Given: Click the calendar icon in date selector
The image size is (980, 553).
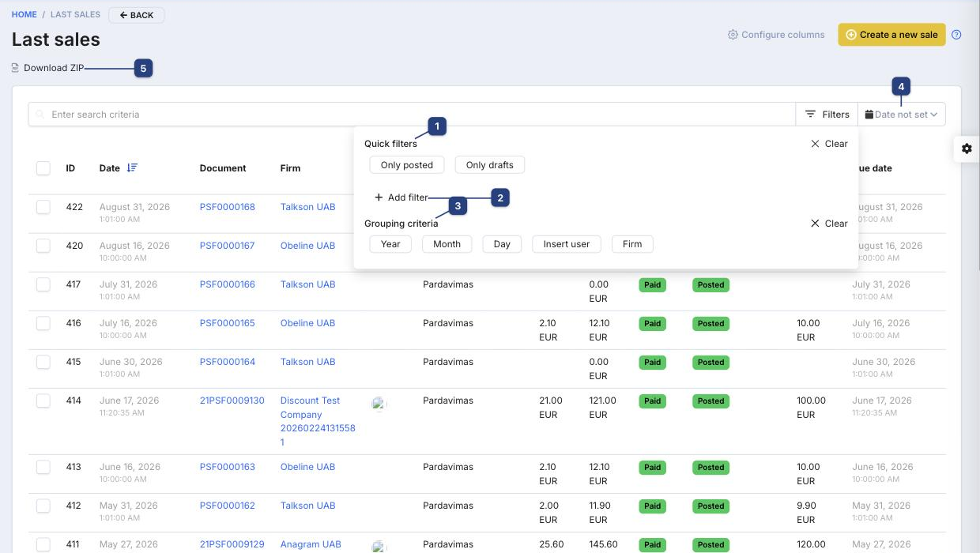Looking at the screenshot, I should coord(869,115).
